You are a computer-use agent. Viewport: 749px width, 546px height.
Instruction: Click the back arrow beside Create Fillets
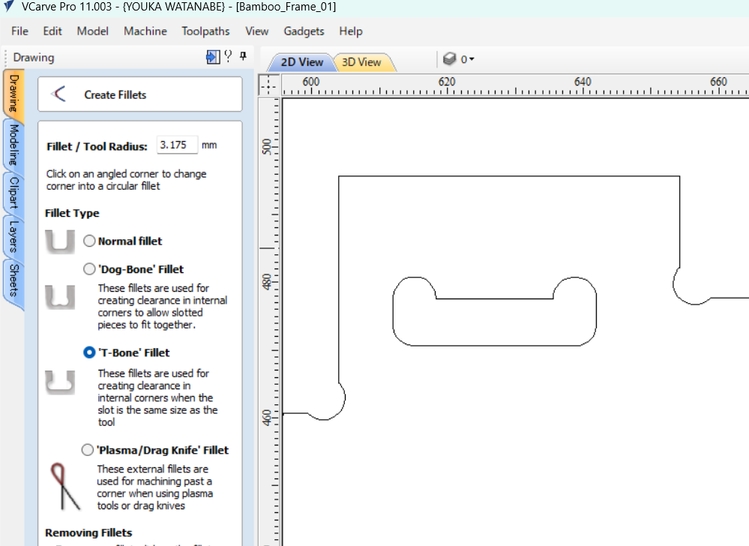(x=58, y=94)
